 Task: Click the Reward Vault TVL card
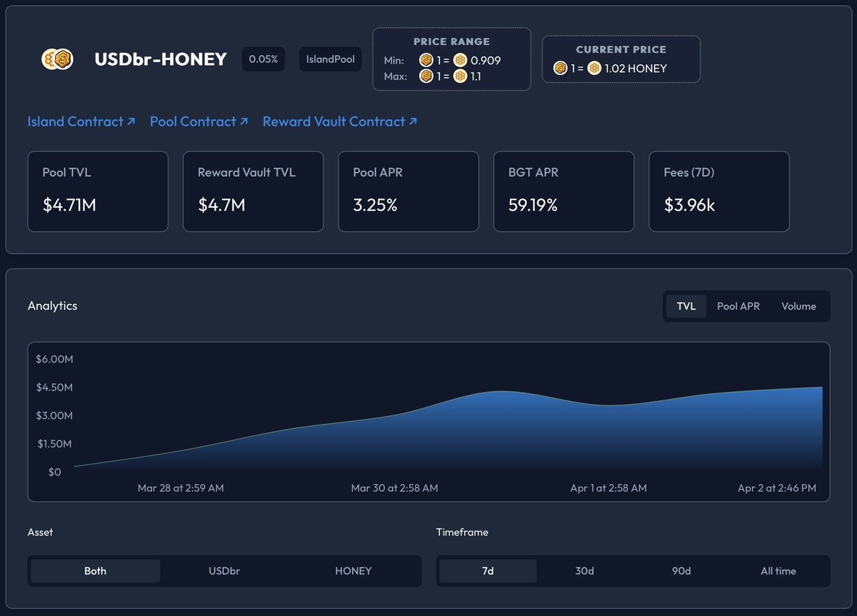pyautogui.click(x=253, y=191)
